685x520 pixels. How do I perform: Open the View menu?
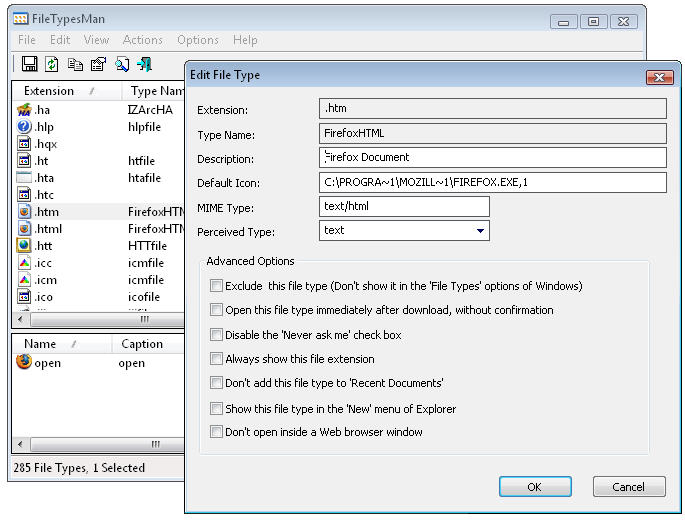(x=96, y=40)
